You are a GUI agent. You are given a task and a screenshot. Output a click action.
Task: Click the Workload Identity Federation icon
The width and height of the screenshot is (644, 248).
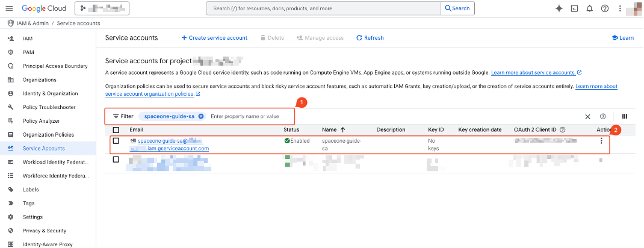click(11, 162)
